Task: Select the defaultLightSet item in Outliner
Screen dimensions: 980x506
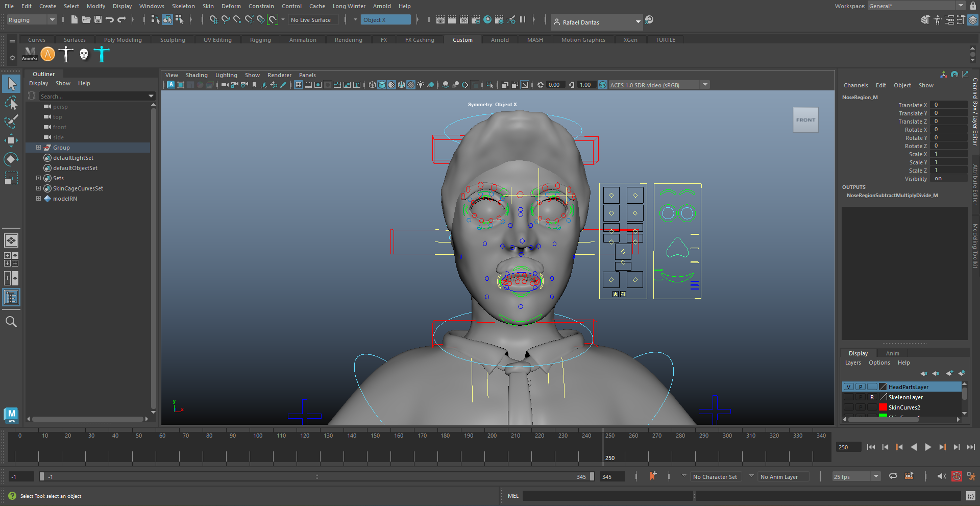Action: point(73,158)
